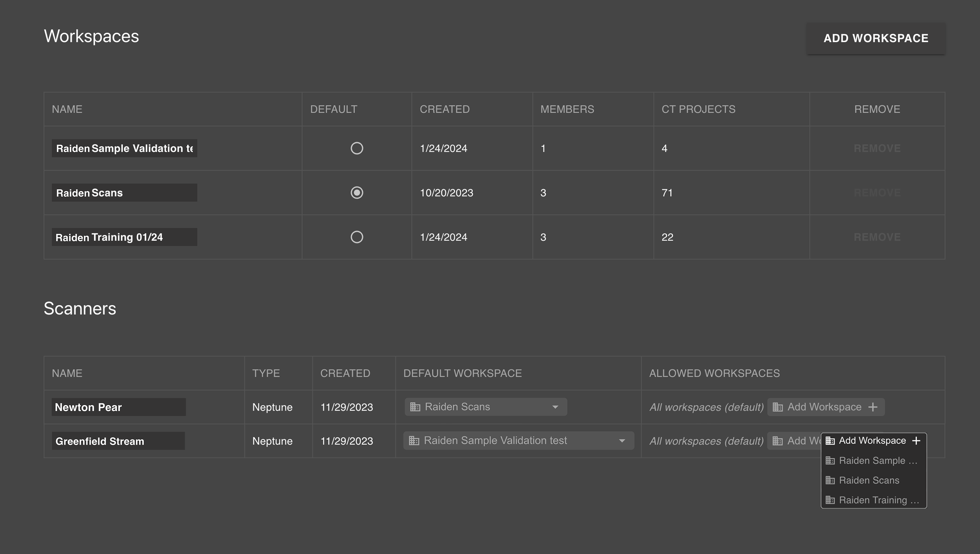
Task: Click the building icon next to Raiden Scans popup entry
Action: point(830,480)
